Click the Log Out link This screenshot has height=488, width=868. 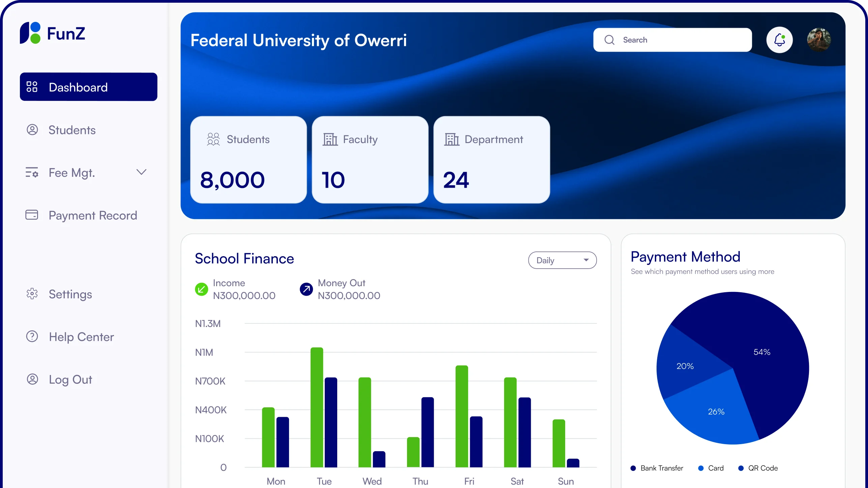click(x=70, y=379)
